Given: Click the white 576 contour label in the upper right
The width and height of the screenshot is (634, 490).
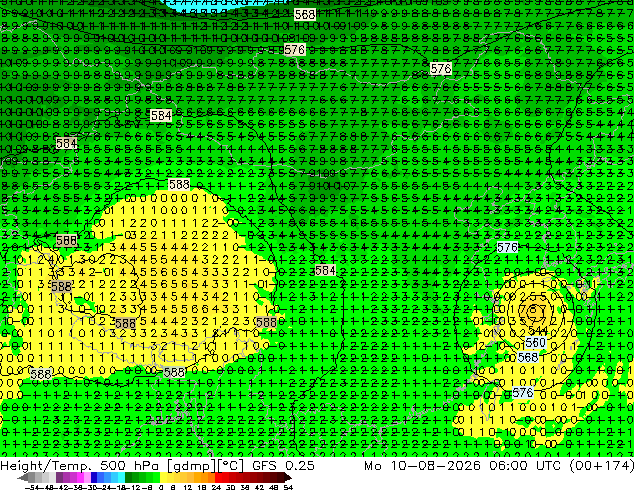Looking at the screenshot, I should point(441,68).
